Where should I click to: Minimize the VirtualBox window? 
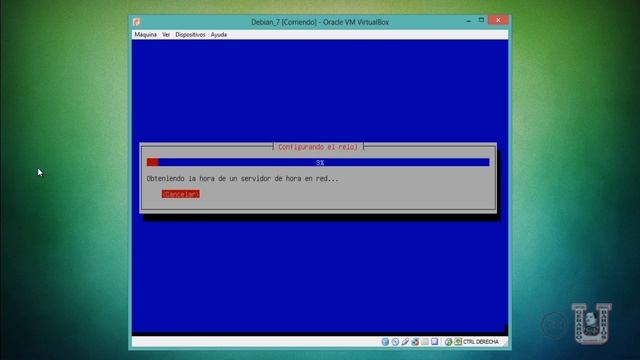(469, 20)
